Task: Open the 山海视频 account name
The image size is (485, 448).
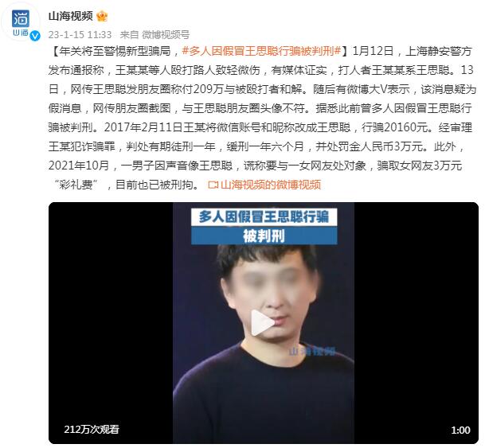Action: 71,16
